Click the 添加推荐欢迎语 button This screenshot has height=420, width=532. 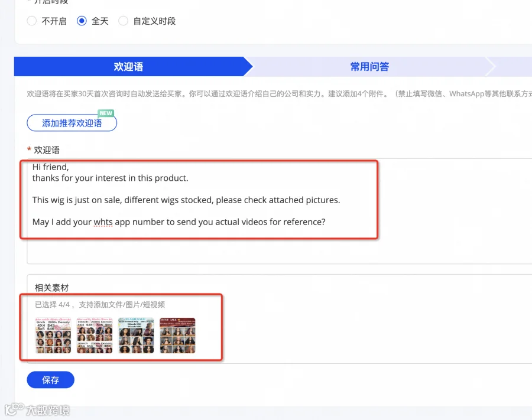click(x=72, y=123)
